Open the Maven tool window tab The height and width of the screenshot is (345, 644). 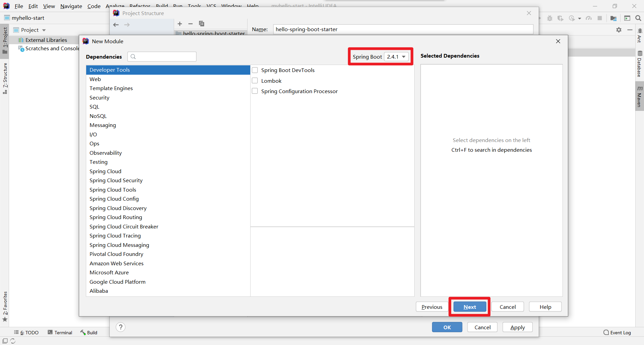tap(640, 97)
